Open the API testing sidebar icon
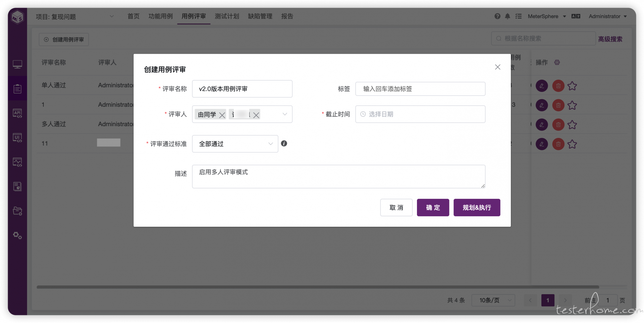This screenshot has height=323, width=644. [x=17, y=113]
